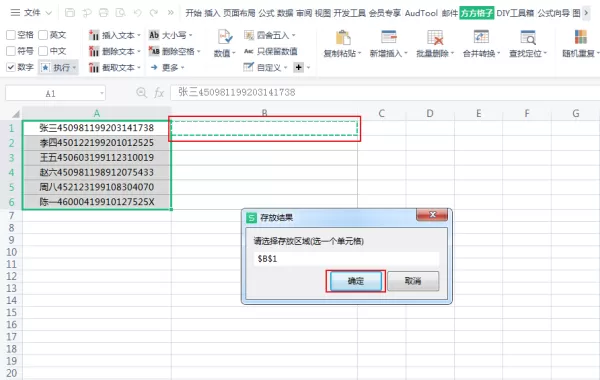Open 四舍五入 dropdown

(270, 35)
